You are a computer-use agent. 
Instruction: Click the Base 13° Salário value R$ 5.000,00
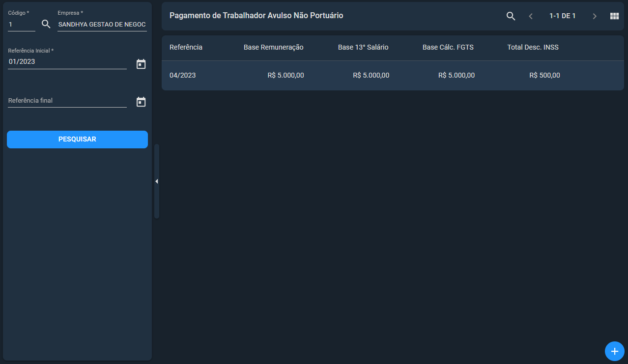tap(371, 76)
